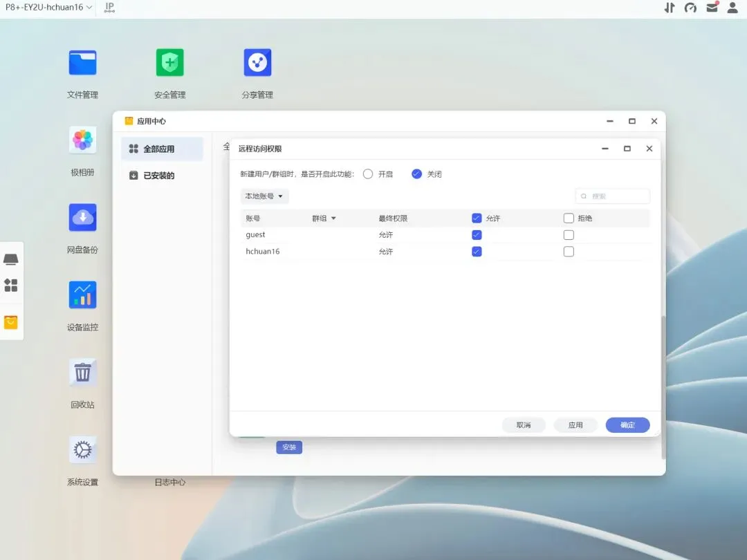Click the 确定 confirm button
The image size is (747, 560).
[627, 425]
